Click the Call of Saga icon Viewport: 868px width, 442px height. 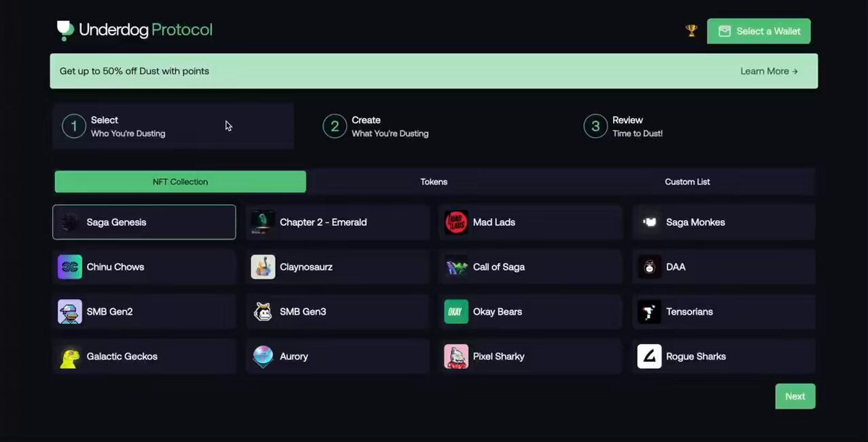pyautogui.click(x=456, y=267)
